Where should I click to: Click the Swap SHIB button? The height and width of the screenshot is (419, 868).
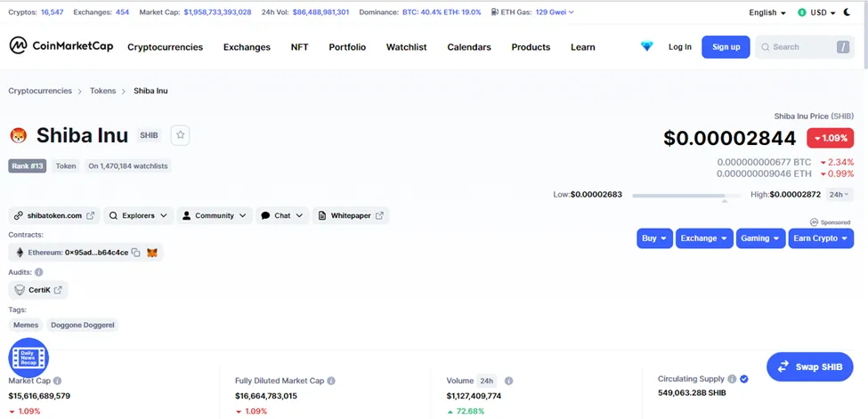(810, 367)
